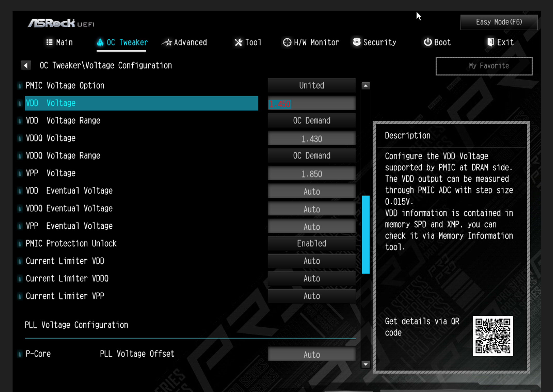The height and width of the screenshot is (392, 553).
Task: Open the Current Limiter VDDQ dropdown
Action: 312,278
